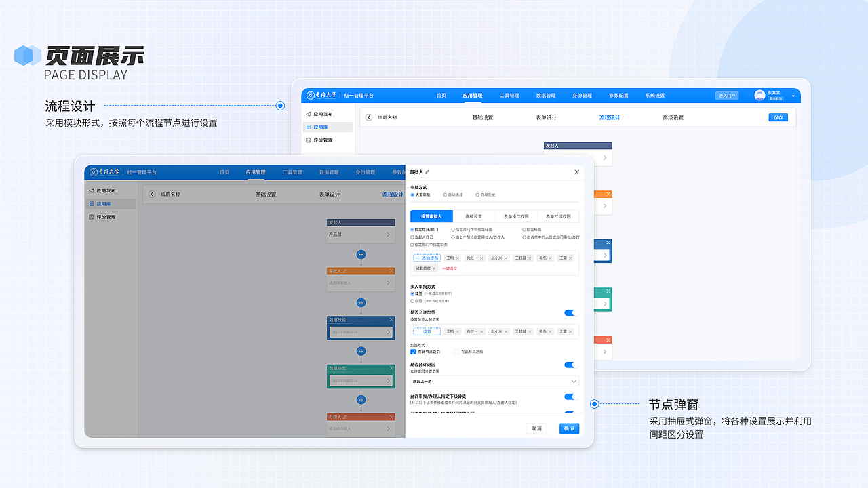Select 自动通过 radio option
This screenshot has width=868, height=488.
point(445,195)
